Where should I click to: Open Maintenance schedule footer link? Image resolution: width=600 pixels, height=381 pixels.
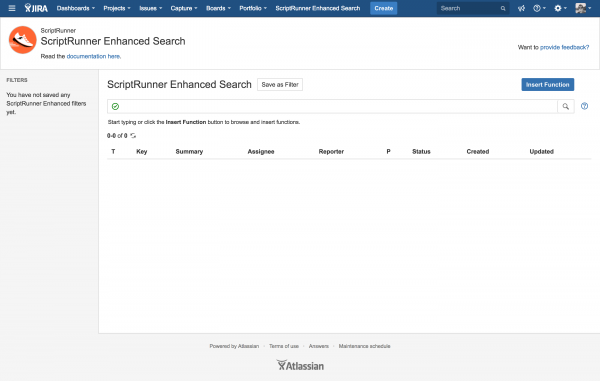click(x=364, y=346)
